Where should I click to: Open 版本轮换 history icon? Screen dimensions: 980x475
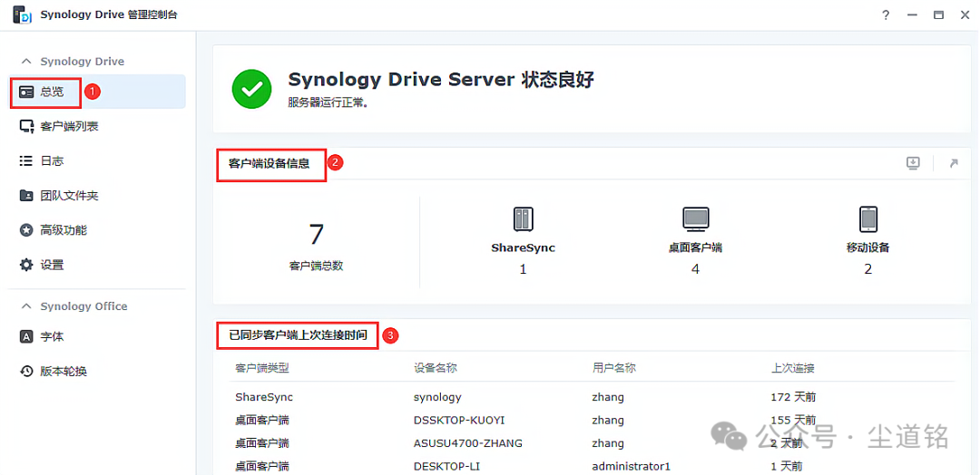tap(26, 371)
